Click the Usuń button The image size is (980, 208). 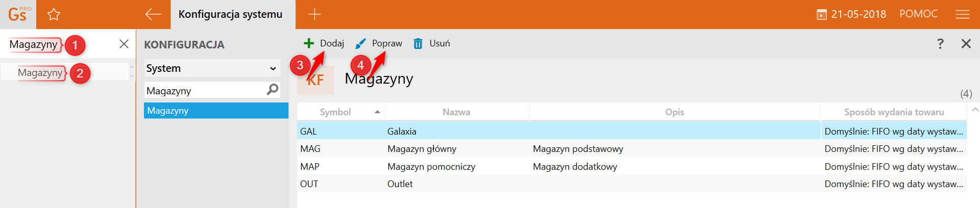(432, 43)
